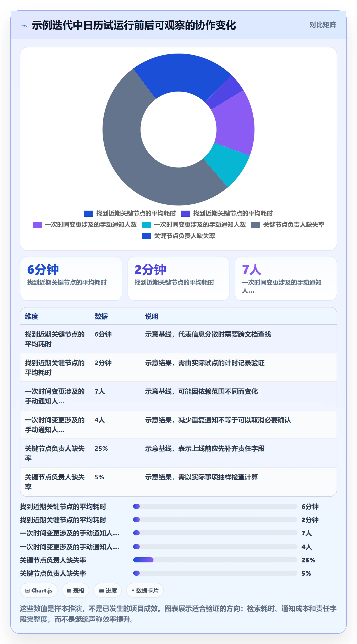
Task: Click the Chart.js chip
Action: click(x=39, y=590)
